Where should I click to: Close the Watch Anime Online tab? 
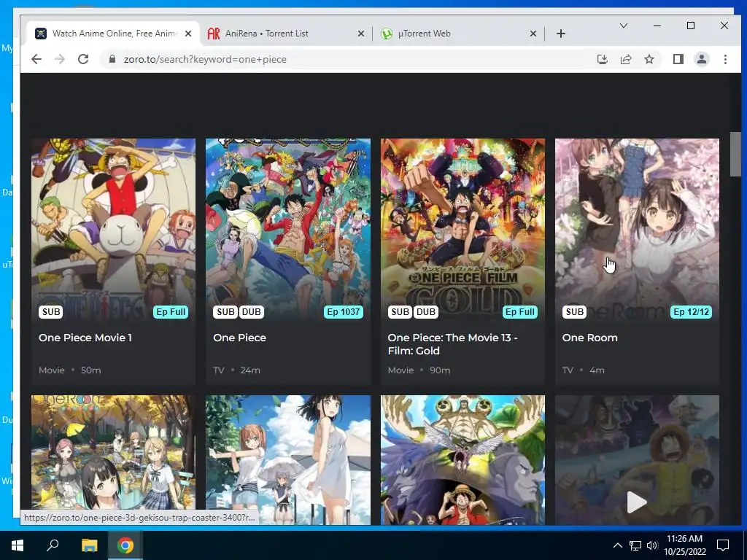click(x=188, y=34)
